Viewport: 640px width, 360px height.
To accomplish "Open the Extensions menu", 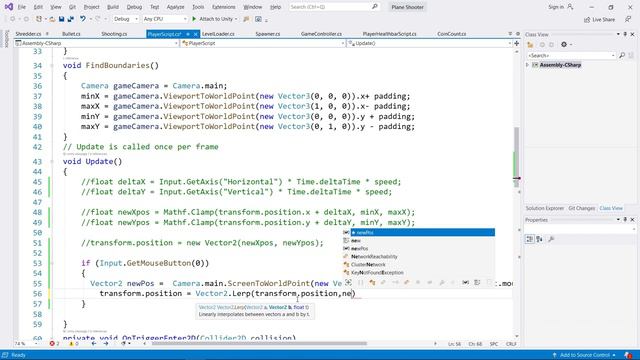I will pos(224,7).
